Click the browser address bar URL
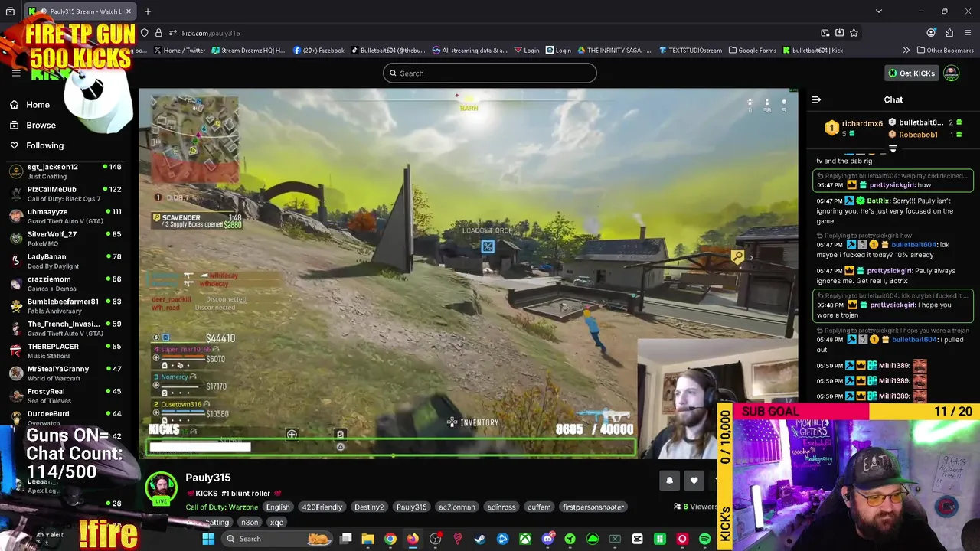Viewport: 980px width, 551px height. click(x=211, y=33)
